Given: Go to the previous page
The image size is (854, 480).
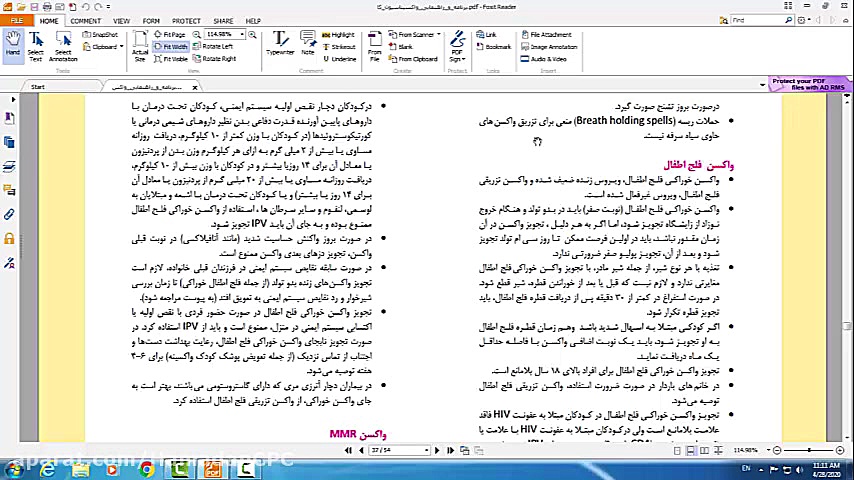Looking at the screenshot, I should (361, 451).
